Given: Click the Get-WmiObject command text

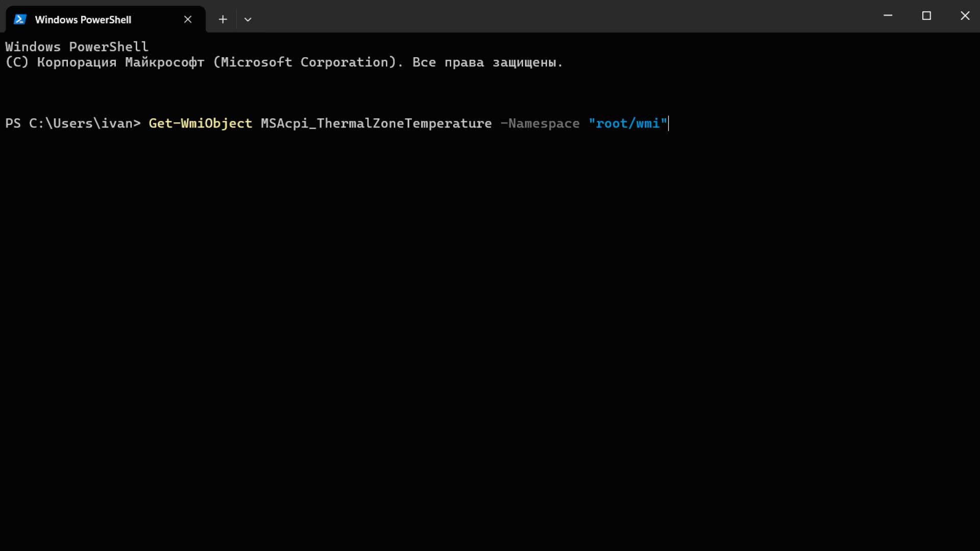Looking at the screenshot, I should coord(200,123).
